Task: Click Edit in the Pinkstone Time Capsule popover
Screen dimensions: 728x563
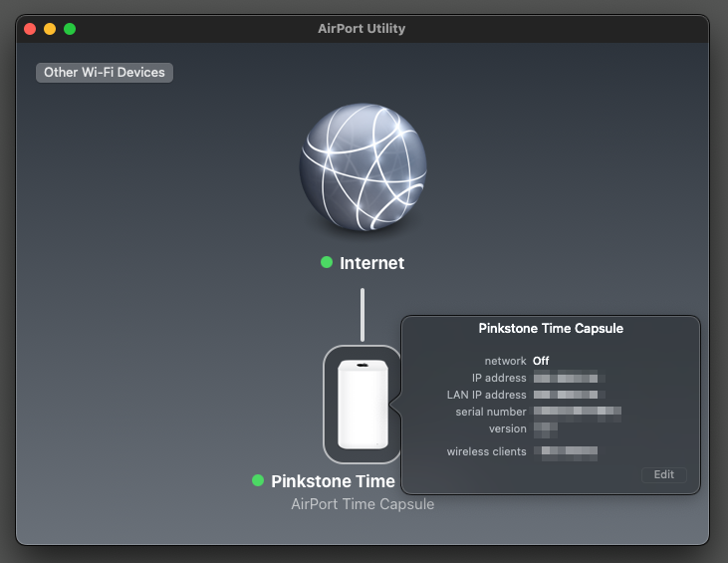Action: tap(664, 474)
